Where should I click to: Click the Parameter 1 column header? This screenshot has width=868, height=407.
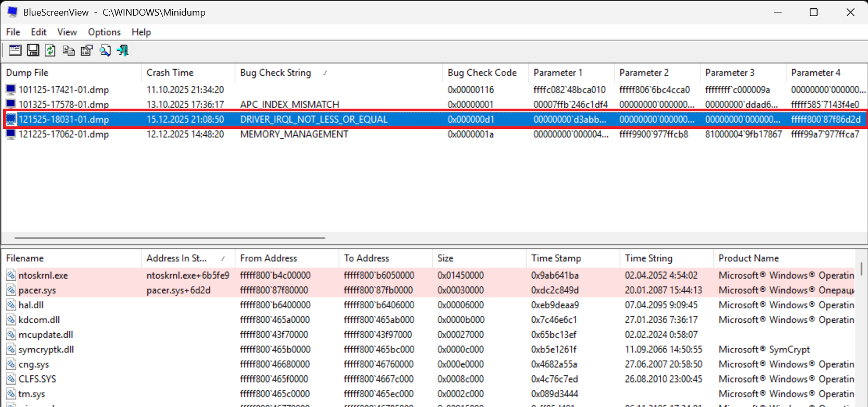[571, 73]
